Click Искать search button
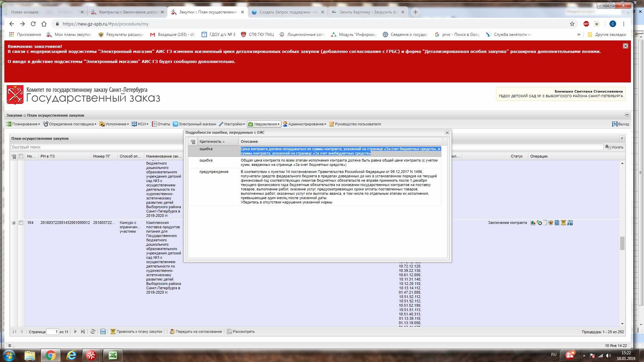644x362 pixels. pyautogui.click(x=614, y=147)
